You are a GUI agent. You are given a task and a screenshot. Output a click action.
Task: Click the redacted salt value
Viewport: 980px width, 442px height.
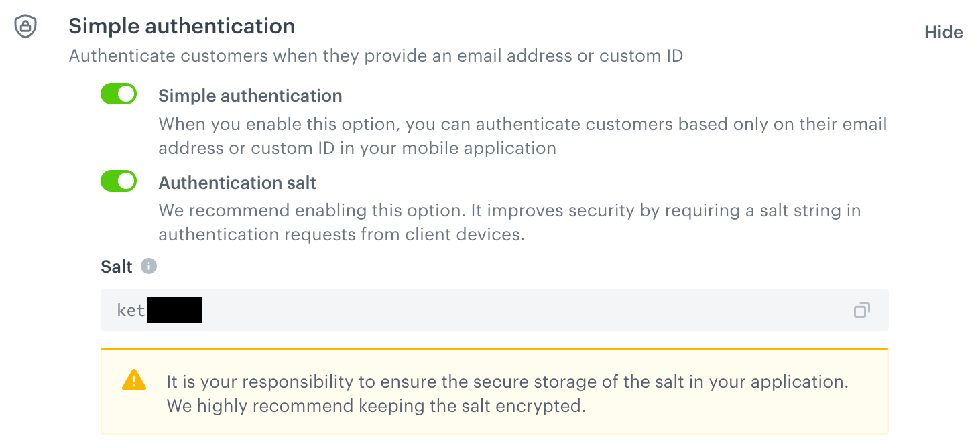[174, 309]
